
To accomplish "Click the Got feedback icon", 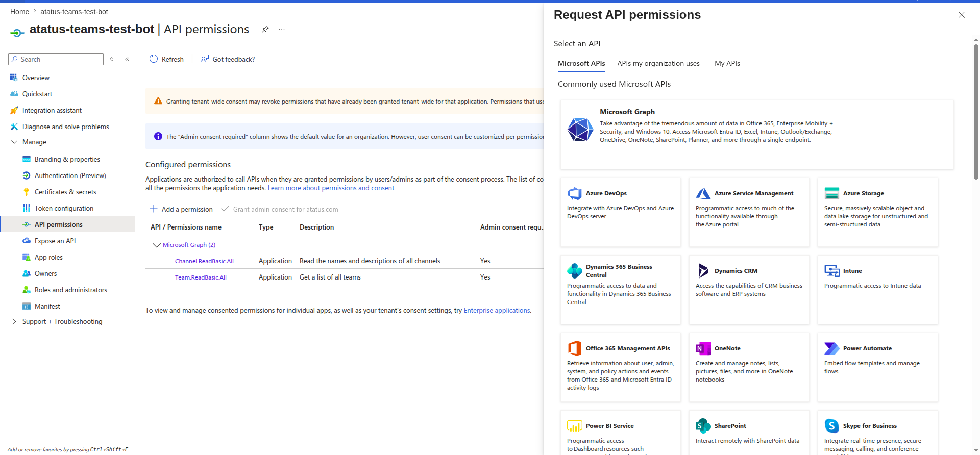I will (205, 59).
